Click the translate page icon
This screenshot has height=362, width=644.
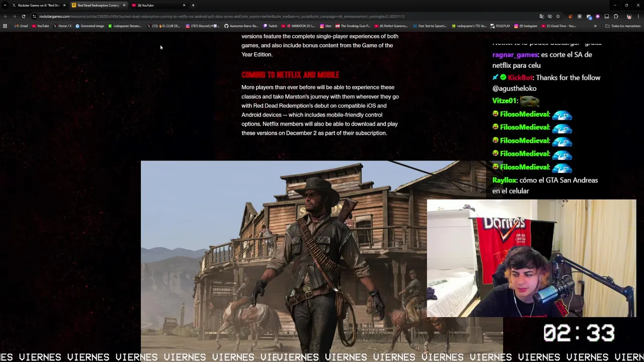pyautogui.click(x=541, y=16)
